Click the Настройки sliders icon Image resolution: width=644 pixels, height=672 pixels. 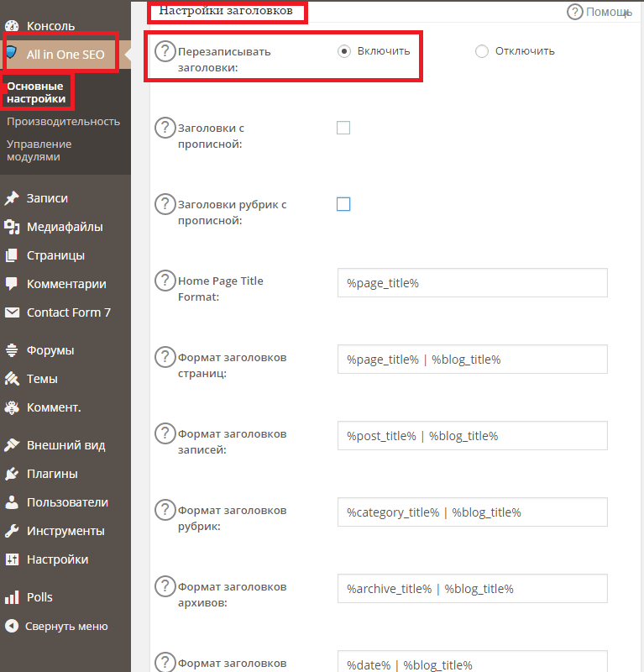[x=12, y=559]
